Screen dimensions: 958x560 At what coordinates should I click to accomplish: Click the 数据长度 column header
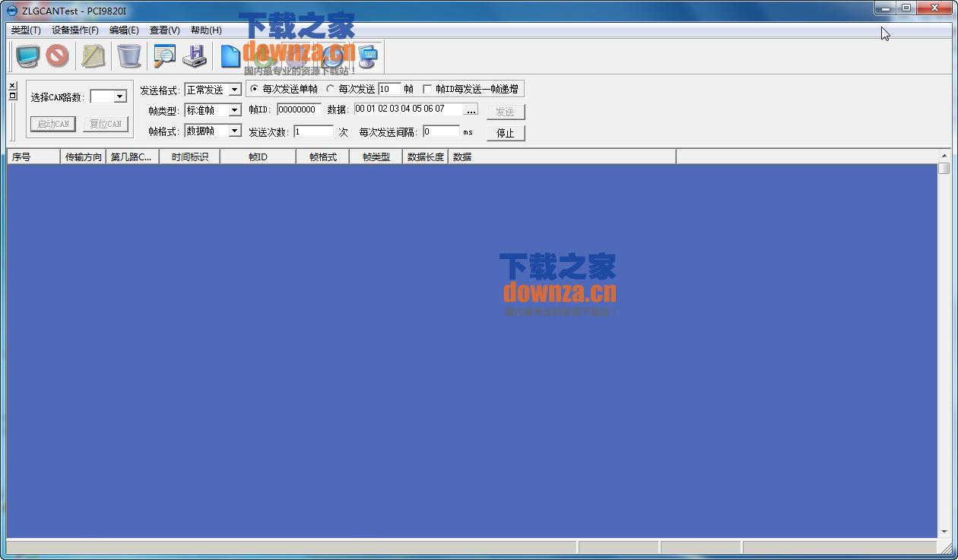(425, 157)
